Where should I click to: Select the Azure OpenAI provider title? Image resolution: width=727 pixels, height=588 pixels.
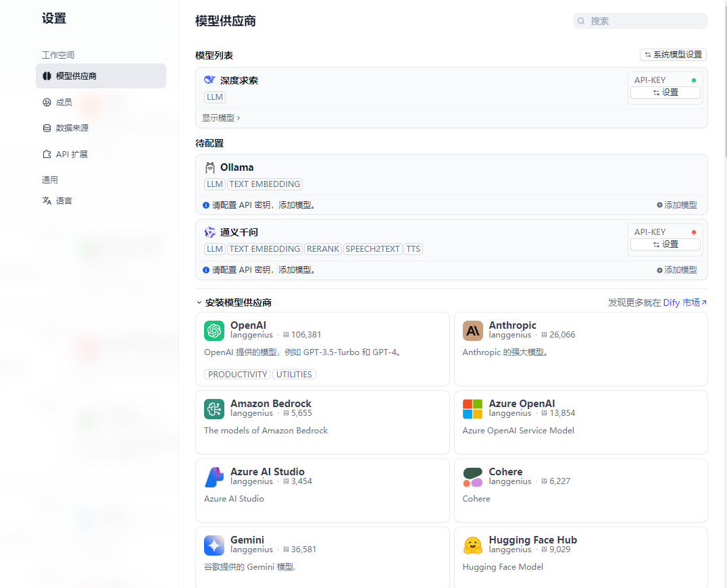pyautogui.click(x=522, y=404)
